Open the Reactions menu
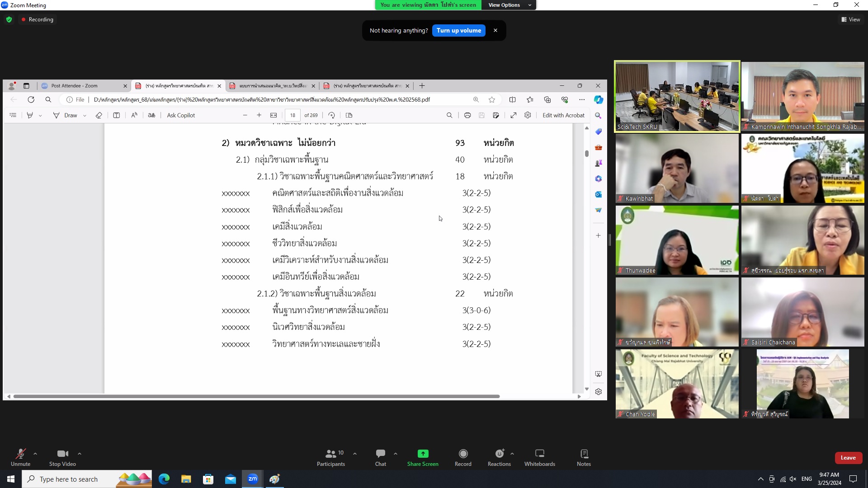Image resolution: width=868 pixels, height=488 pixels. (499, 457)
